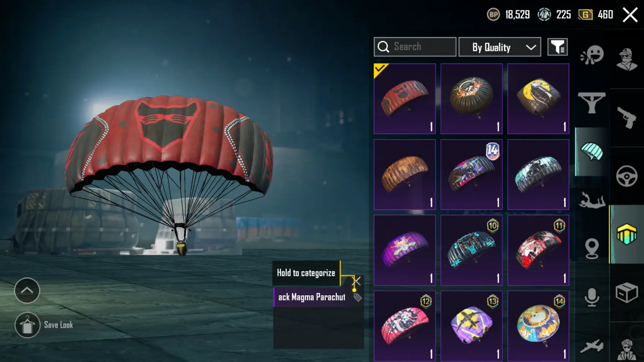Viewport: 644px width, 362px height.
Task: Open the skydiving pose category icon
Action: tap(592, 200)
